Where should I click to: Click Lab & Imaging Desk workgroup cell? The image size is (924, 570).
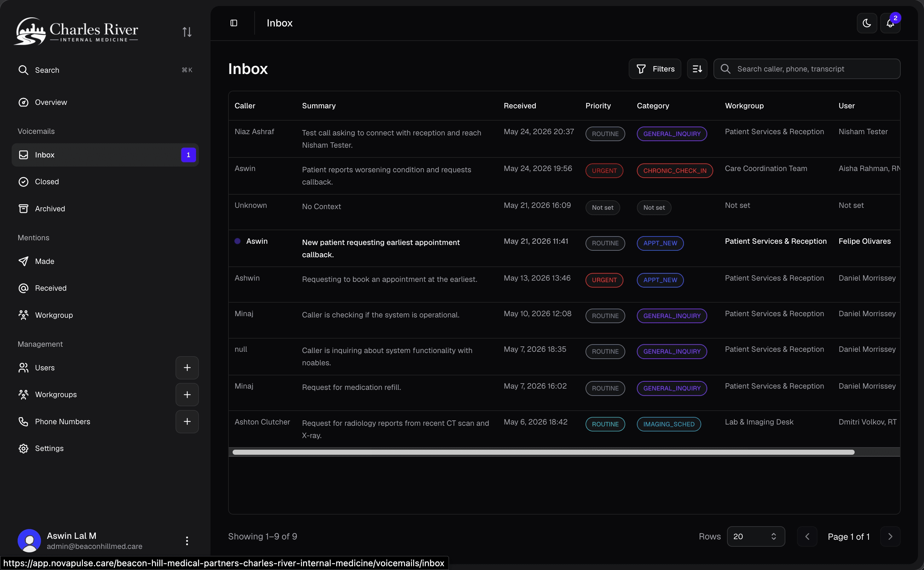(x=759, y=422)
